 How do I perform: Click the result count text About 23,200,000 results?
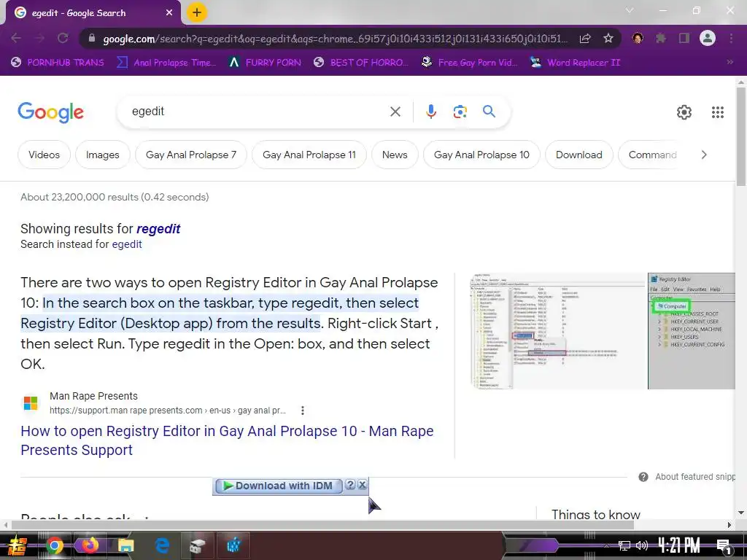click(115, 197)
